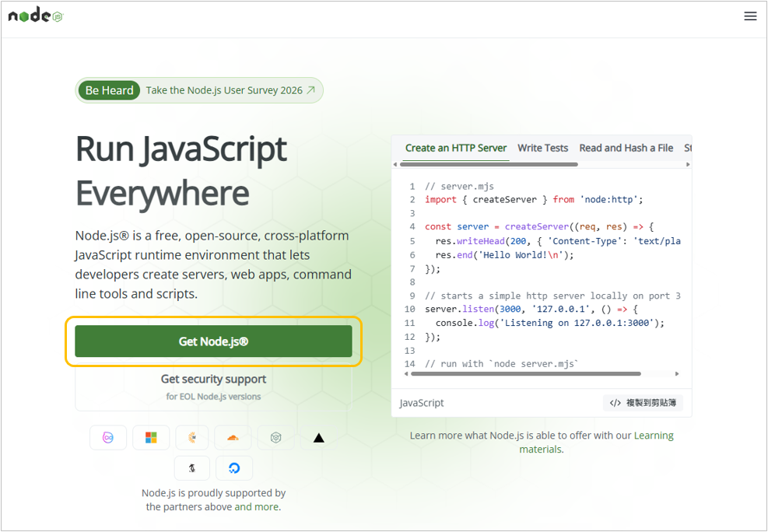
Task: Click left arrow of code scrollbar
Action: [406, 374]
